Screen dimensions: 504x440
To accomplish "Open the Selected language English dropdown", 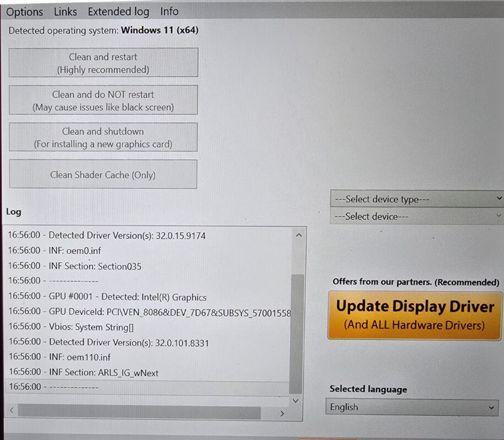I will point(412,407).
